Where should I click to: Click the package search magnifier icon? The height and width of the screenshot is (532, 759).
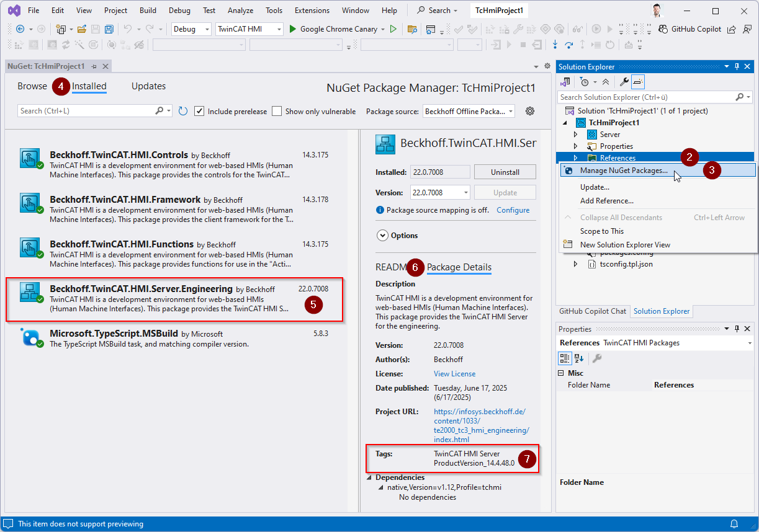pyautogui.click(x=159, y=111)
